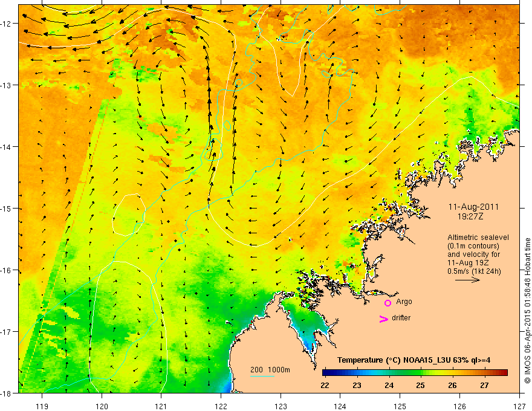Click the latitude label -17
The height and width of the screenshot is (411, 532).
6,332
